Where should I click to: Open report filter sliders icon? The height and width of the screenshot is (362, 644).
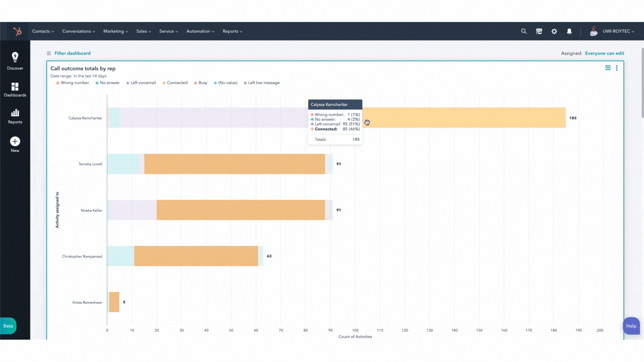(608, 68)
